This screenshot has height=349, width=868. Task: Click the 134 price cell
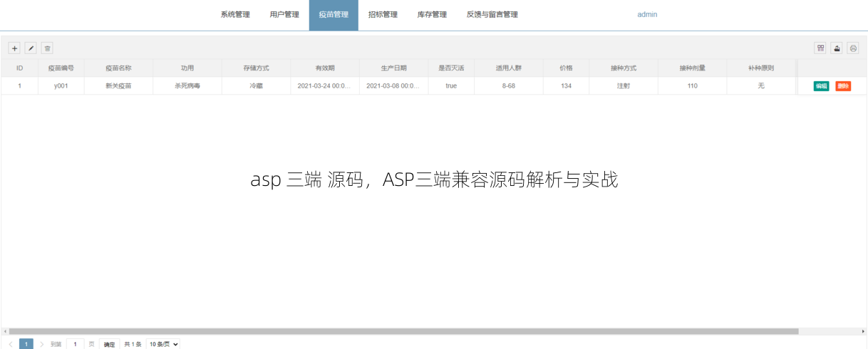coord(566,85)
